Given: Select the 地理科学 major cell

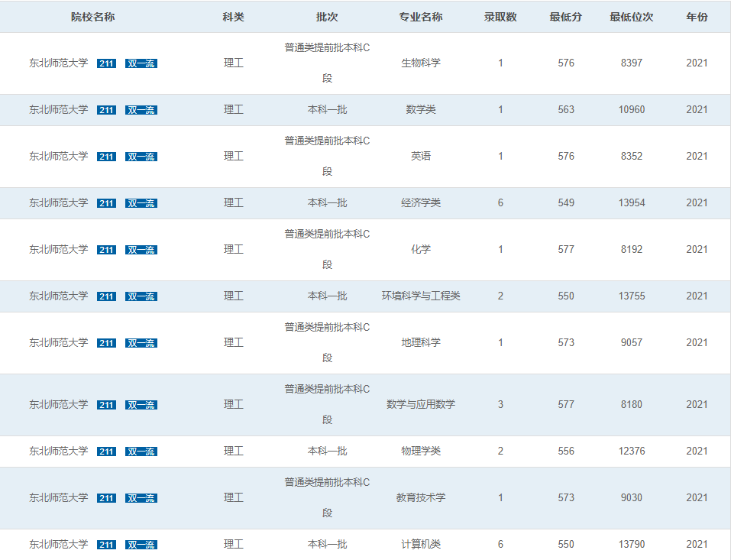Looking at the screenshot, I should pos(421,343).
